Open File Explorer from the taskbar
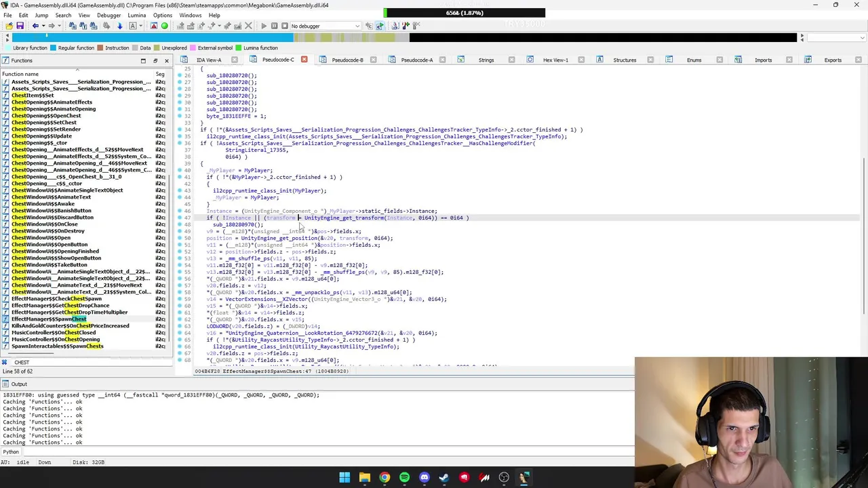This screenshot has width=868, height=488. click(365, 478)
